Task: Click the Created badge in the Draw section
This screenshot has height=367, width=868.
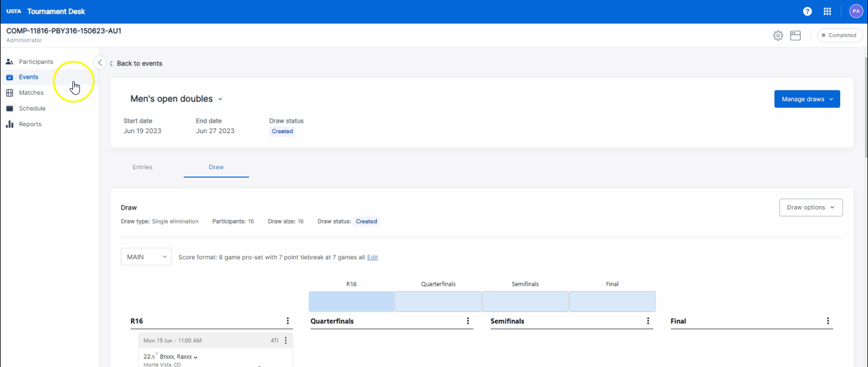Action: click(x=366, y=221)
